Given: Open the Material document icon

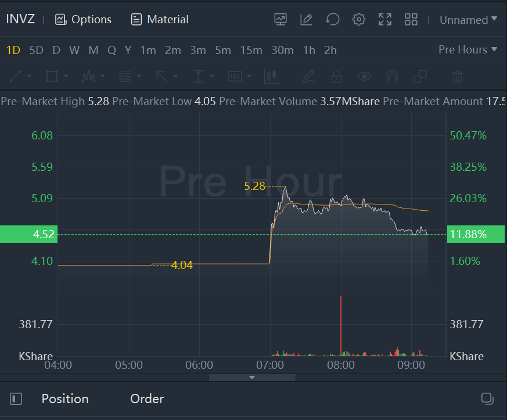Looking at the screenshot, I should click(136, 20).
